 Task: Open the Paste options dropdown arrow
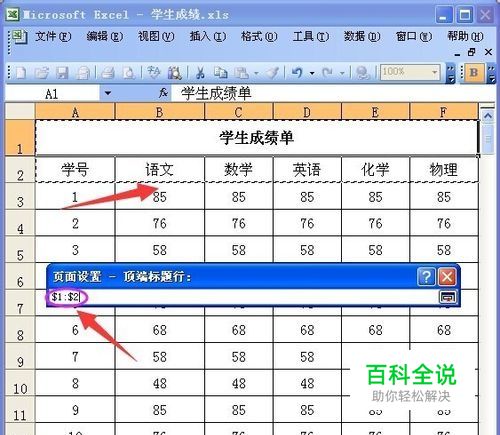[256, 73]
